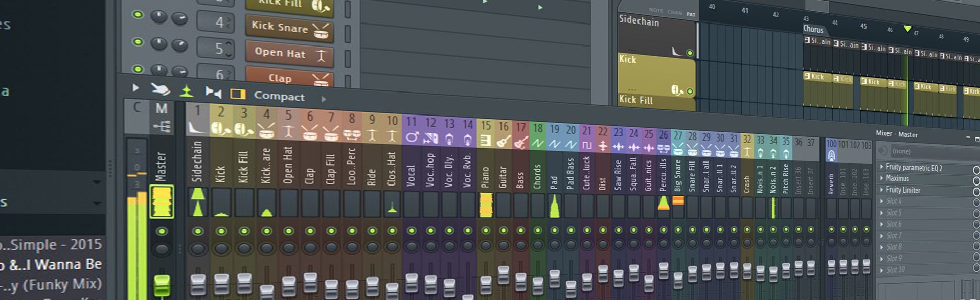The height and width of the screenshot is (300, 980).
Task: Switch to the NOTE tab in playlist
Action: point(656,10)
